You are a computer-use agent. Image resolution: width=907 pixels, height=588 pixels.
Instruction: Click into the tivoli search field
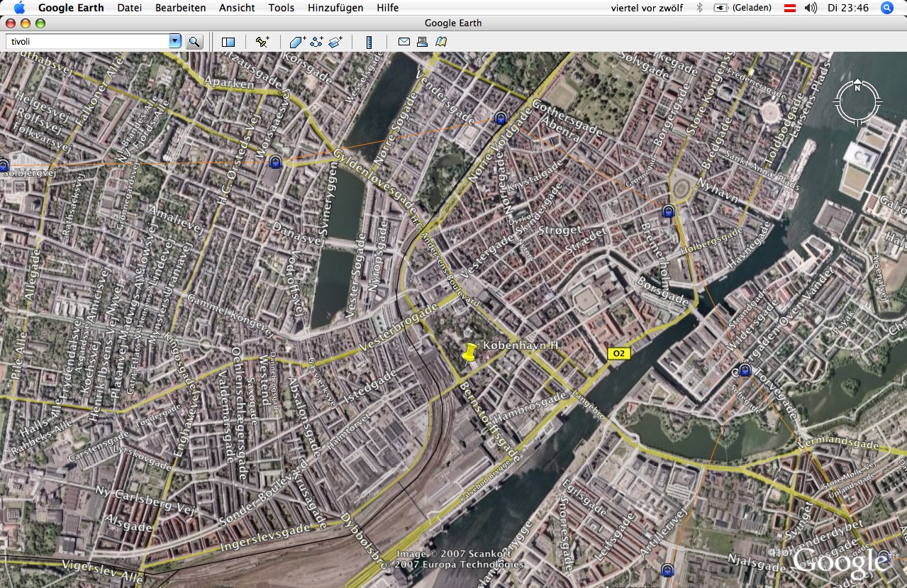coord(88,42)
